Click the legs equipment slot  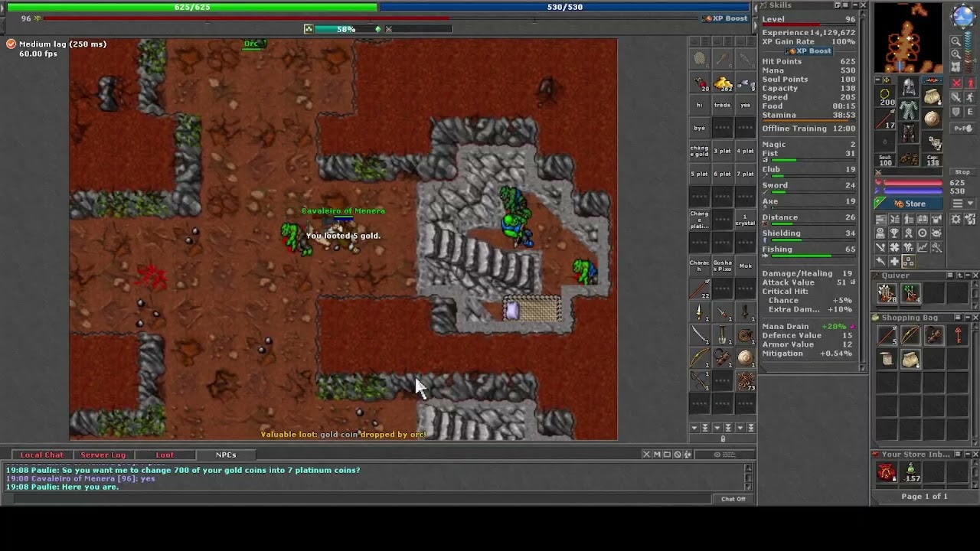coord(909,133)
